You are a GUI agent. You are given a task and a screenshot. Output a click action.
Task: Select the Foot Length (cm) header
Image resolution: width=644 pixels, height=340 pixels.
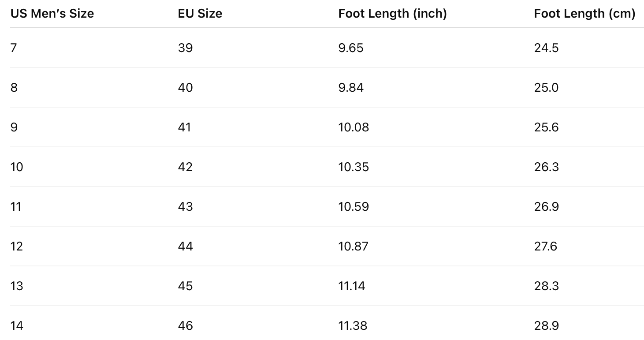coord(584,14)
